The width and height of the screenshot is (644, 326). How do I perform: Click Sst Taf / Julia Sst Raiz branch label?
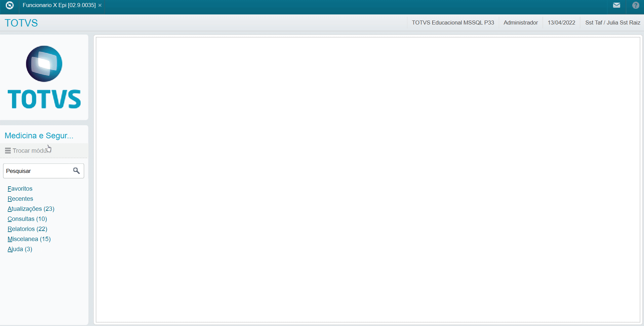tap(613, 22)
